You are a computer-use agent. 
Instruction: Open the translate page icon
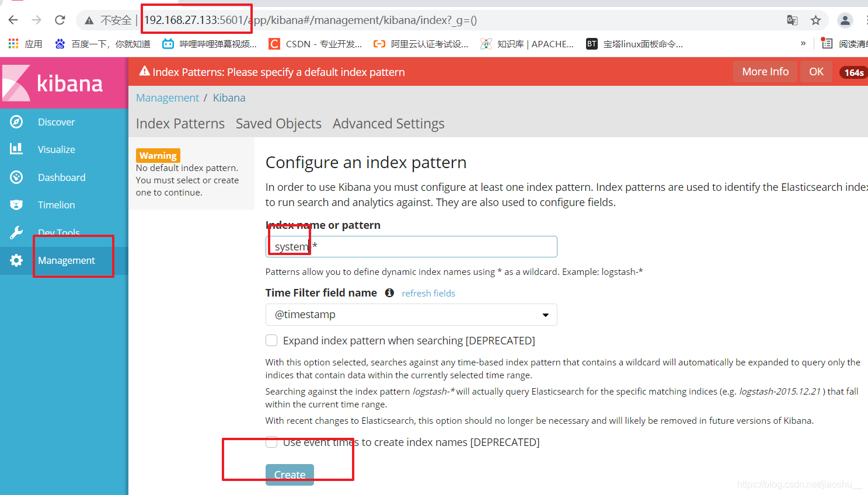click(x=792, y=20)
